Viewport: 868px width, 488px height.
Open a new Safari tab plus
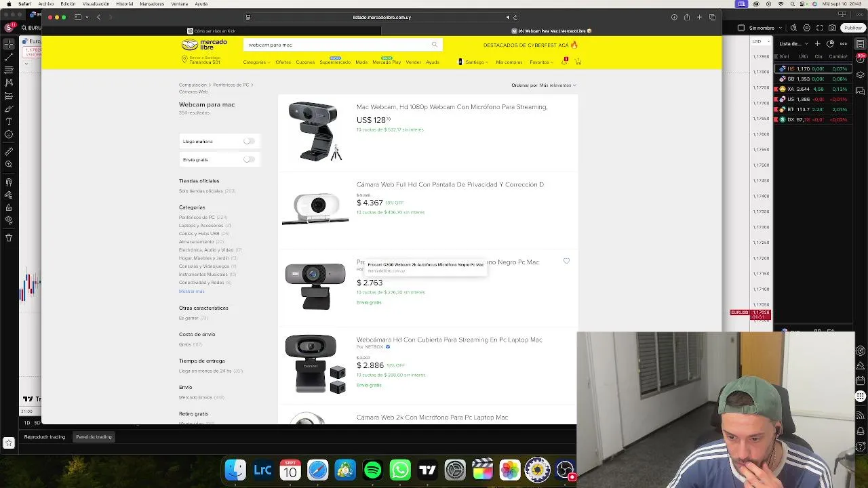(700, 17)
